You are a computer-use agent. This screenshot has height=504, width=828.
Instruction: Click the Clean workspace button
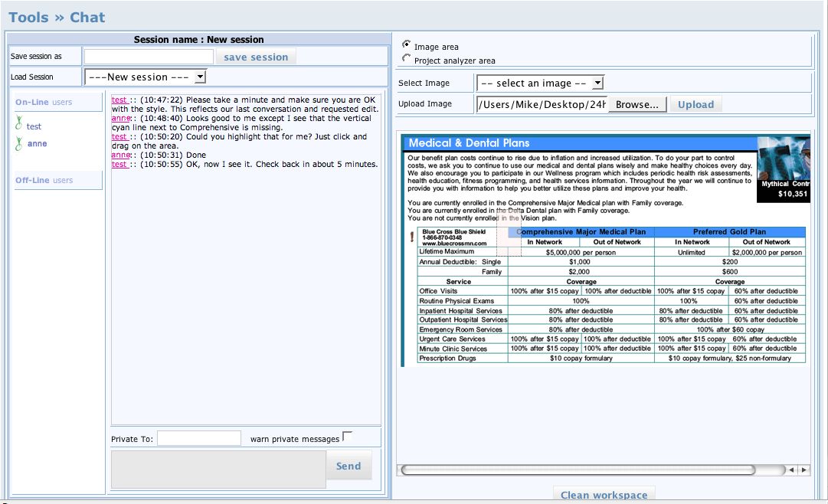tap(604, 495)
